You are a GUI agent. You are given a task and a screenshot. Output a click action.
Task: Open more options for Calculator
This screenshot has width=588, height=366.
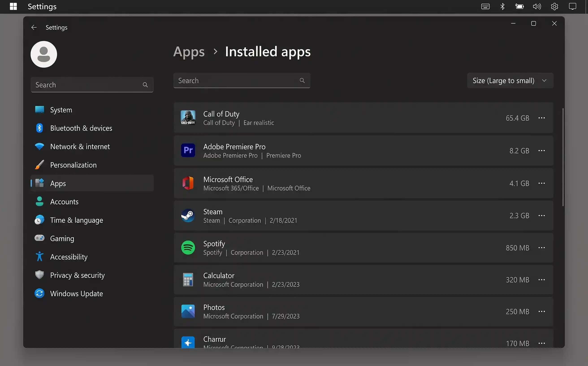pyautogui.click(x=542, y=280)
